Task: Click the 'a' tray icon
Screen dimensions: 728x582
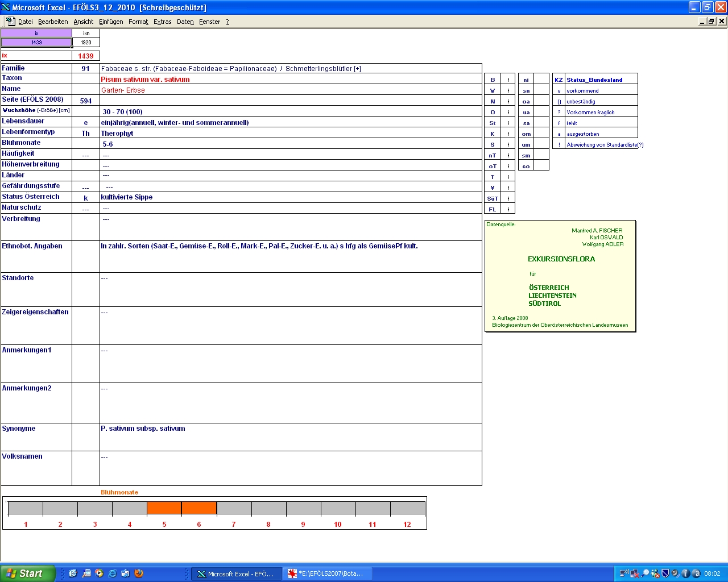Action: click(x=696, y=573)
